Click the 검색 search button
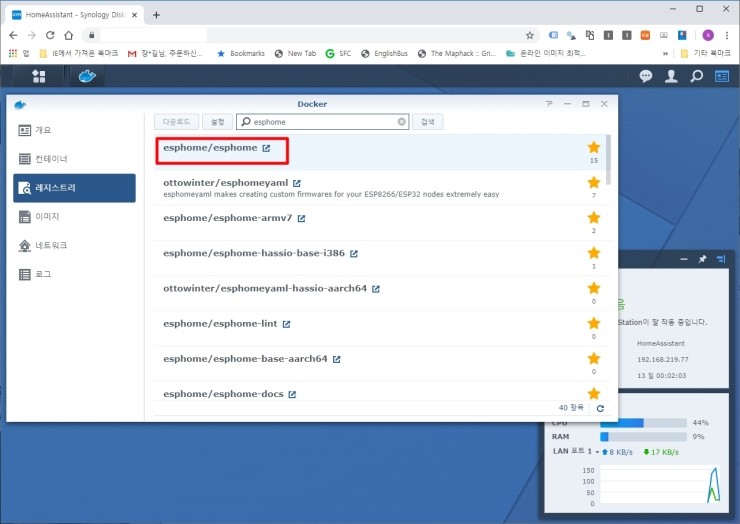This screenshot has height=524, width=740. pyautogui.click(x=428, y=122)
